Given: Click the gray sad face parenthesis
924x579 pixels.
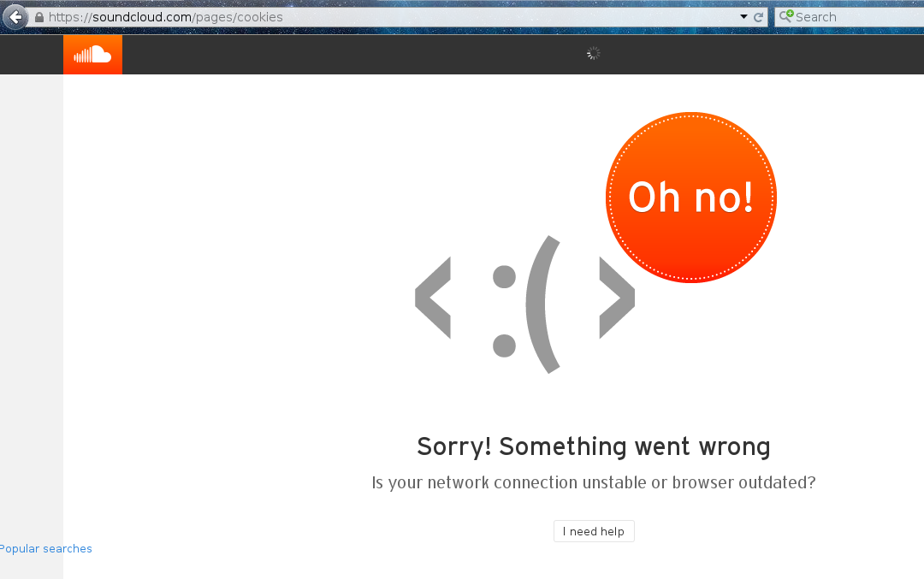Looking at the screenshot, I should [x=542, y=304].
